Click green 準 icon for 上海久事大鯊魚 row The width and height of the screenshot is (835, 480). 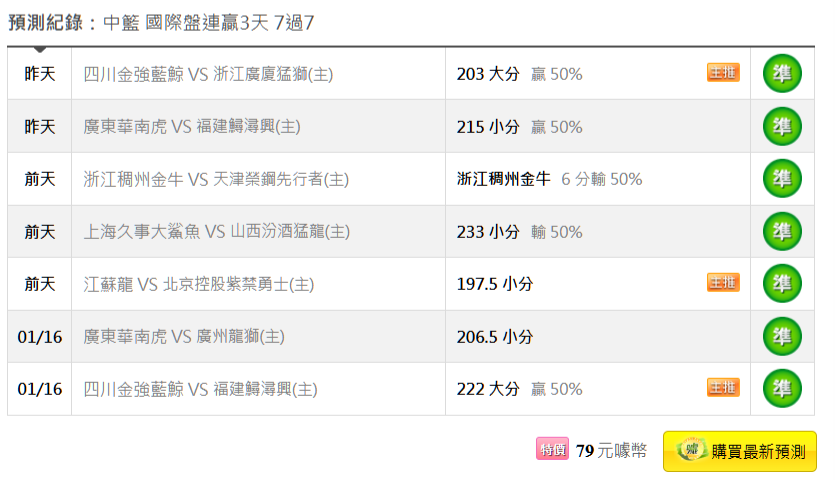pos(782,231)
